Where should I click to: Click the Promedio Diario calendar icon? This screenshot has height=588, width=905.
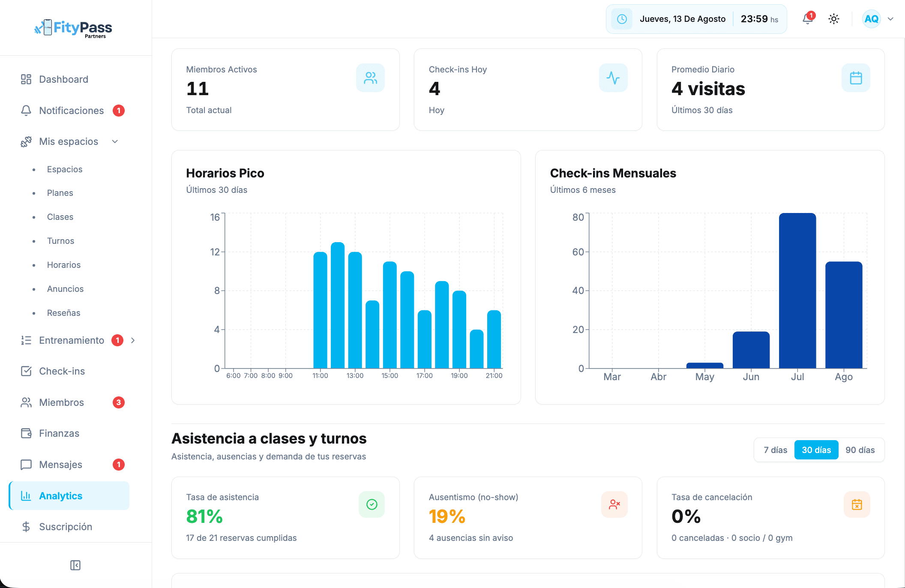point(856,78)
